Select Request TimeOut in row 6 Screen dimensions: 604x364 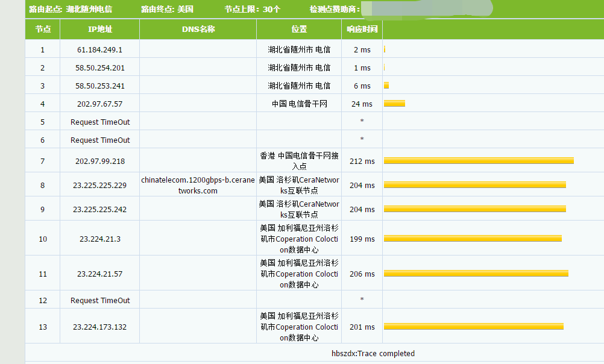pos(100,140)
